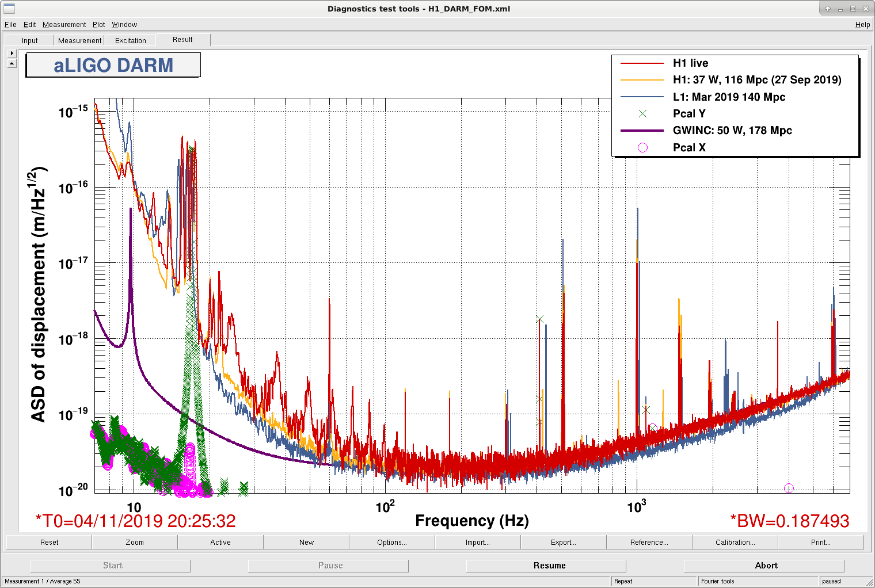Click the window menu icon in the title bar
The width and height of the screenshot is (875, 588).
pyautogui.click(x=9, y=8)
